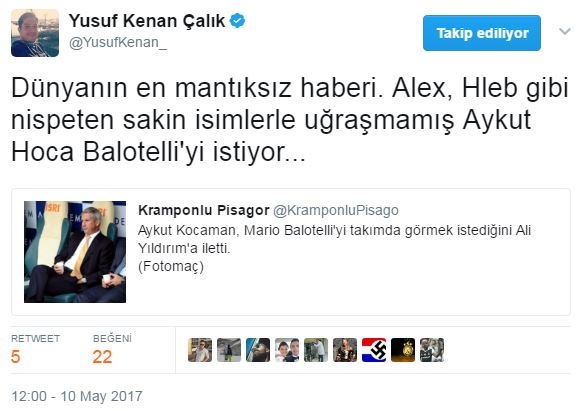Click the 12:00 - 10 May 2017 timestamp
The width and height of the screenshot is (588, 411).
(77, 396)
